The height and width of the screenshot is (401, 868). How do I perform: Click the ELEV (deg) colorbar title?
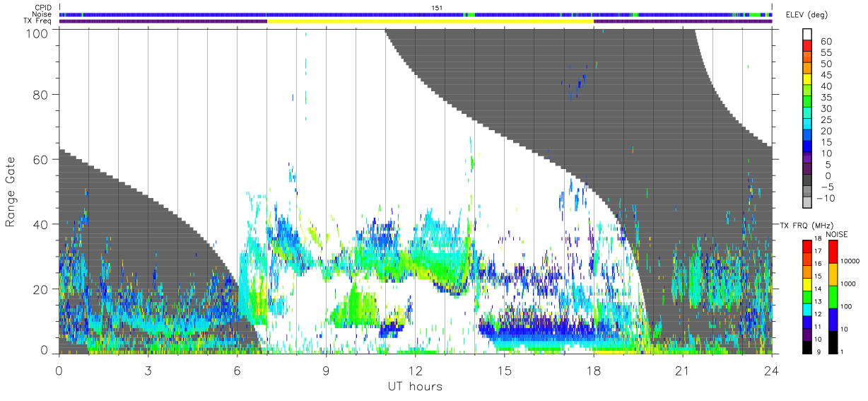point(807,15)
